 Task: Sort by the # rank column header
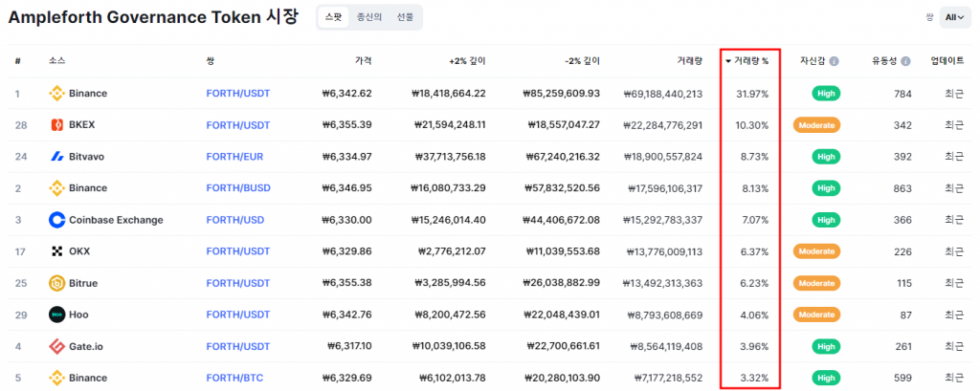tap(17, 61)
